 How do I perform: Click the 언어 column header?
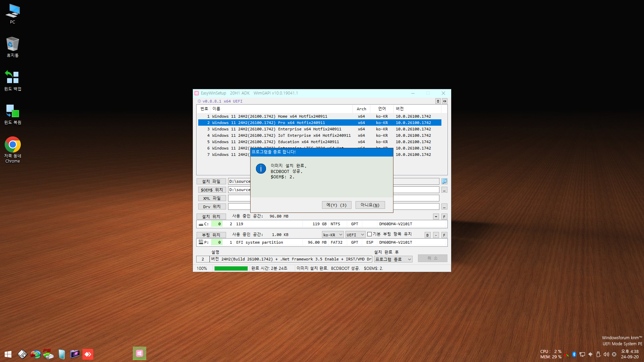382,109
